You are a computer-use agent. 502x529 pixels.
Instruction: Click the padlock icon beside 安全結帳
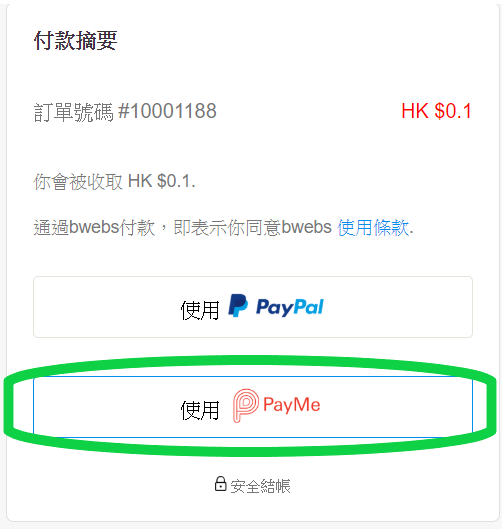pyautogui.click(x=220, y=484)
